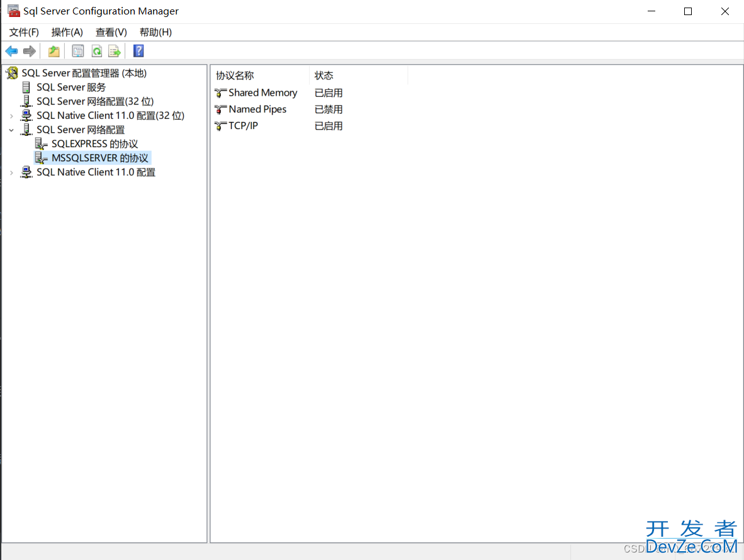Refresh the view using green refresh icon
Image resolution: width=744 pixels, height=560 pixels.
coord(97,51)
